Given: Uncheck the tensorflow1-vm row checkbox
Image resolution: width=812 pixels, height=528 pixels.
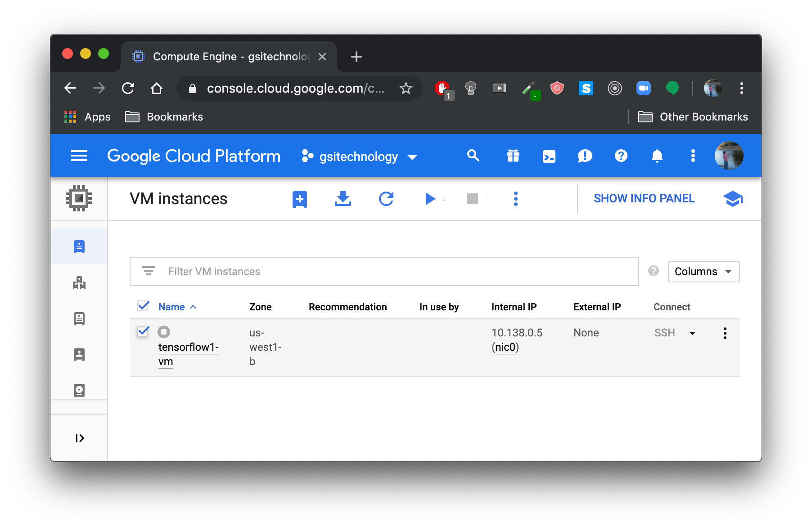Looking at the screenshot, I should [143, 332].
